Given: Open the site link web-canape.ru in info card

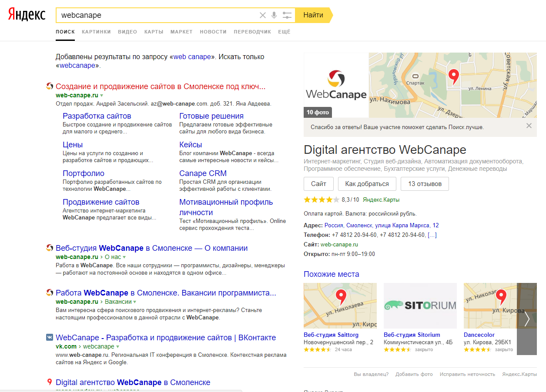Looking at the screenshot, I should tap(339, 244).
